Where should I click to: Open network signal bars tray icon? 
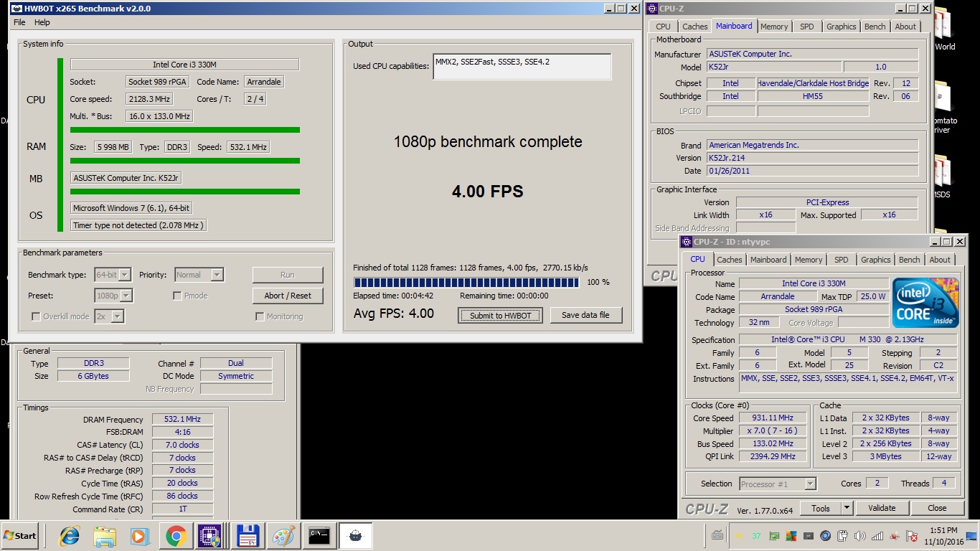(x=877, y=536)
